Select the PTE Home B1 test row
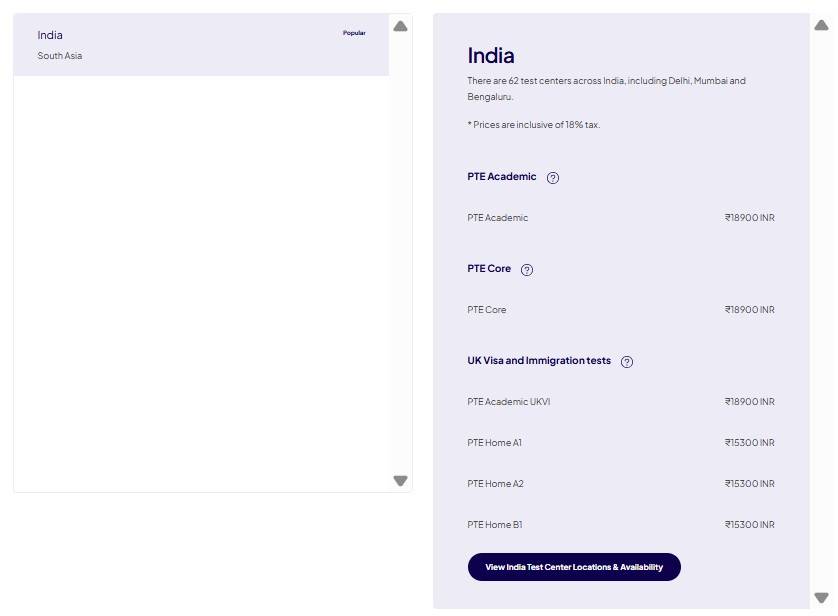The height and width of the screenshot is (616, 838). [494, 525]
